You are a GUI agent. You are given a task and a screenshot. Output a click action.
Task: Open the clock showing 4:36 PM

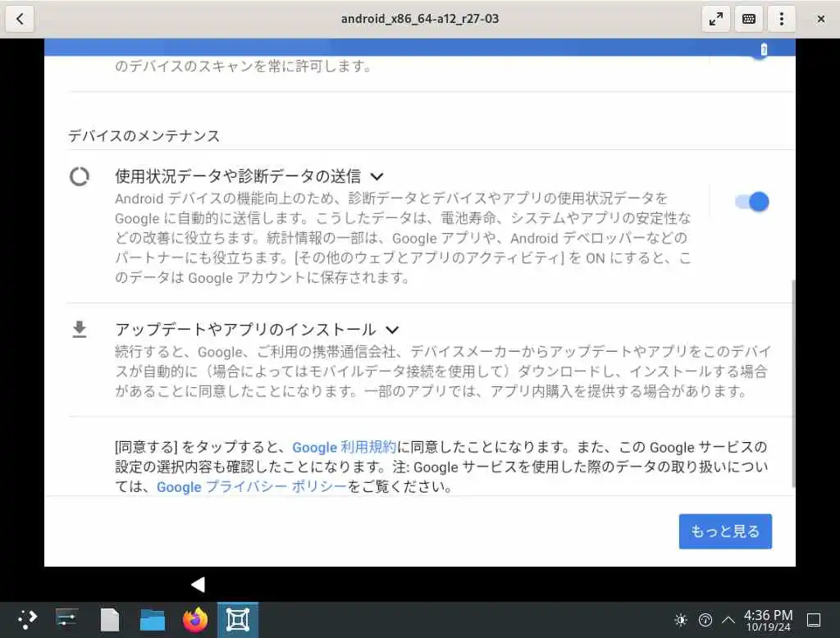click(x=768, y=620)
